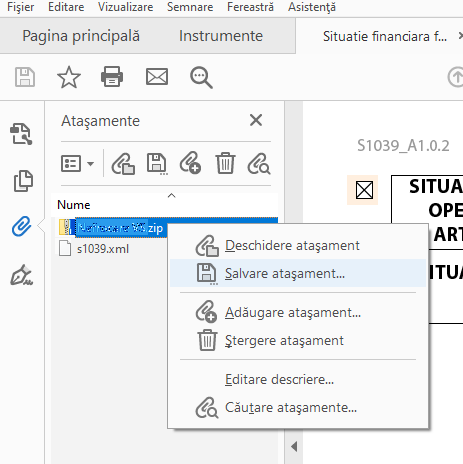Click open attachment icon in panel toolbar
463x464 pixels.
click(x=123, y=164)
